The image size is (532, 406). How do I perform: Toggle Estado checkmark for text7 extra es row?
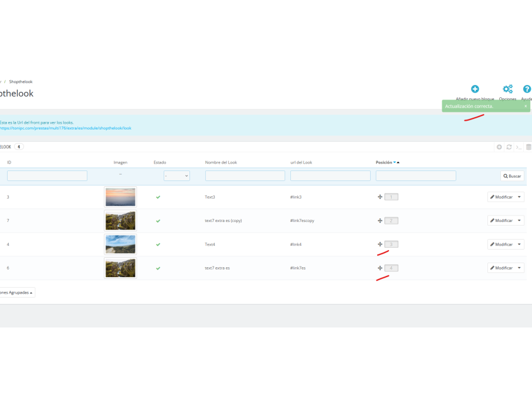coord(158,268)
